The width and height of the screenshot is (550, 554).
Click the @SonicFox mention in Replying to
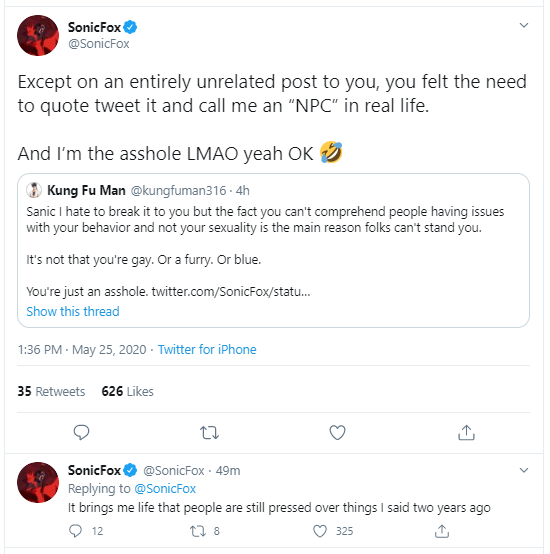[165, 489]
